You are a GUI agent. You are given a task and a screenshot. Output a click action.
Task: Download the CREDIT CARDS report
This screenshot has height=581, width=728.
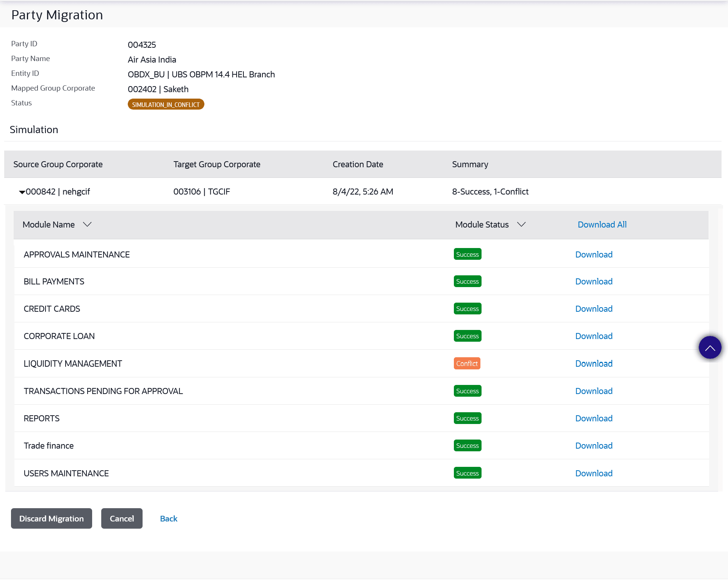click(x=594, y=309)
